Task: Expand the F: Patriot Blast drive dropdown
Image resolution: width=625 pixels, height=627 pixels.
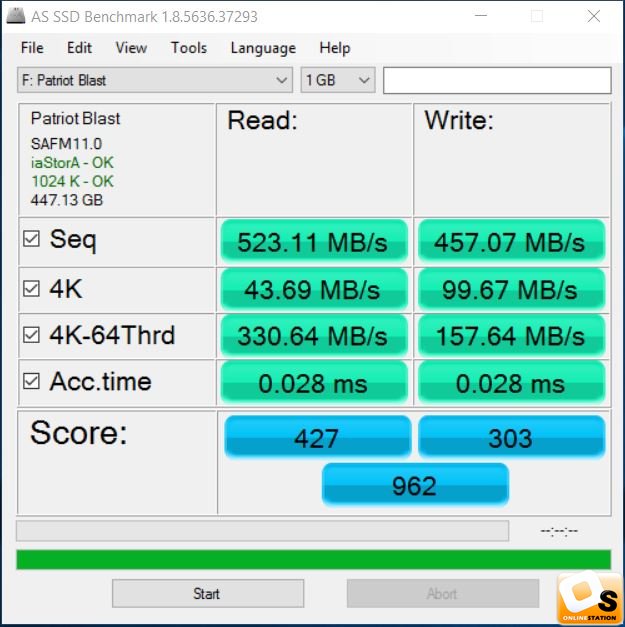Action: pos(155,80)
